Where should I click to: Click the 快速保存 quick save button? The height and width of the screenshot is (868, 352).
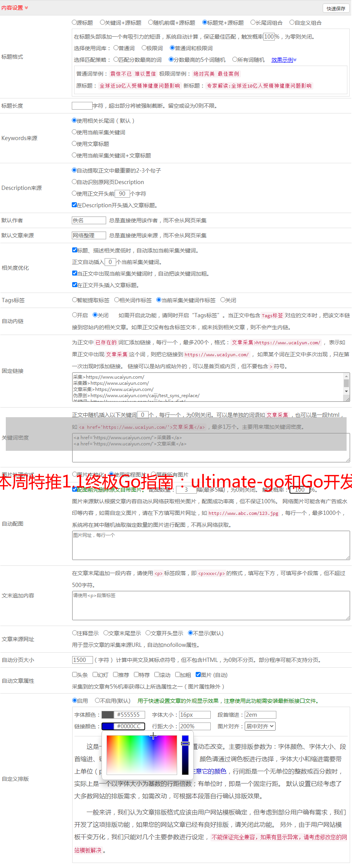pyautogui.click(x=336, y=8)
